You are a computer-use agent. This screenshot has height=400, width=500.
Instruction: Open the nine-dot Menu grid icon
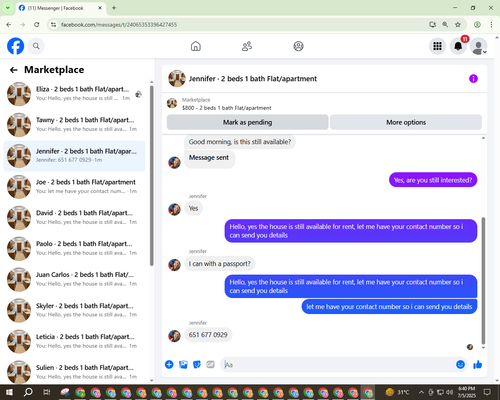click(x=437, y=46)
